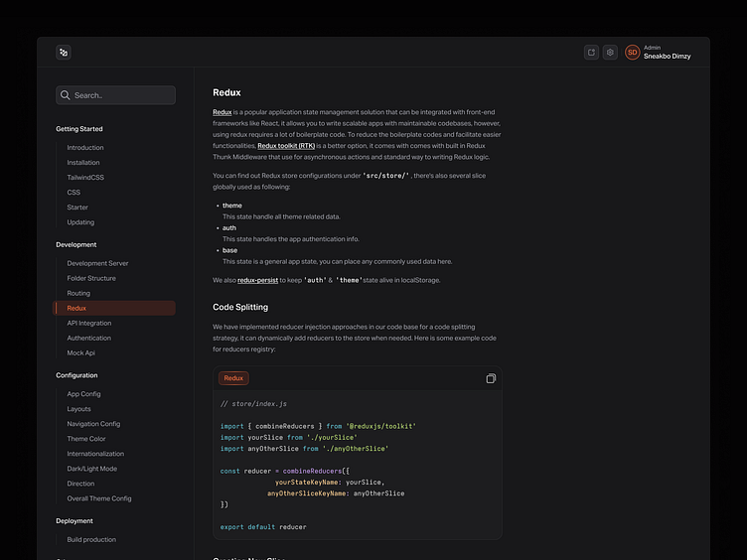Open the redux-persist link
This screenshot has height=560, width=747.
(x=257, y=280)
